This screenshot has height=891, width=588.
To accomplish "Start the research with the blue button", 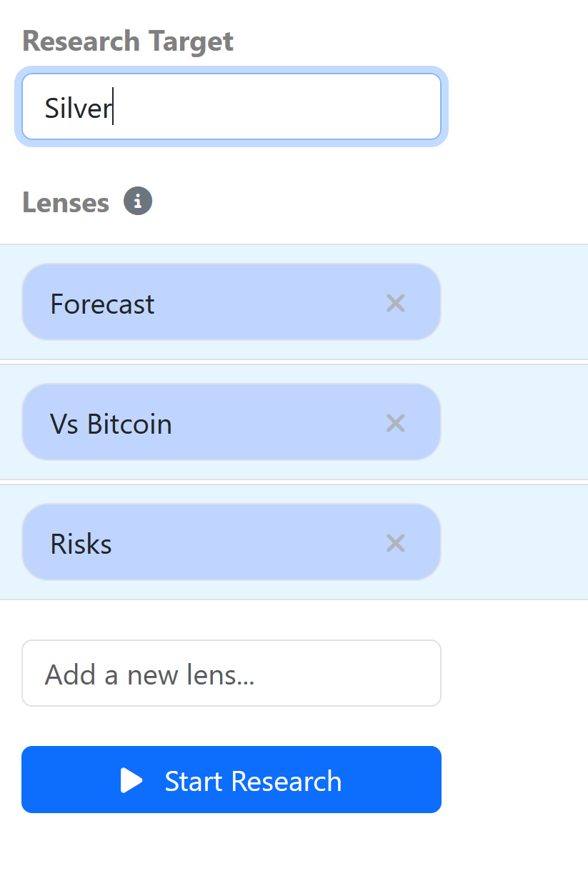I will coord(231,780).
